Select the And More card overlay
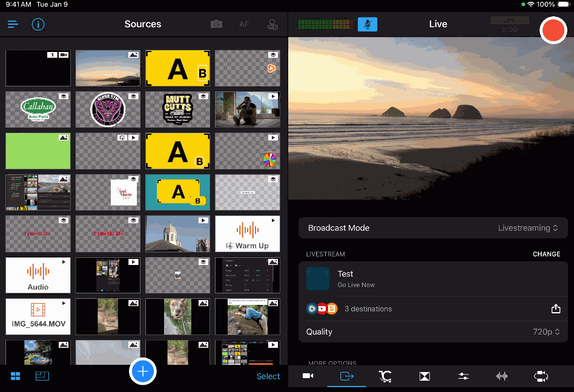The image size is (574, 392). pyautogui.click(x=108, y=192)
